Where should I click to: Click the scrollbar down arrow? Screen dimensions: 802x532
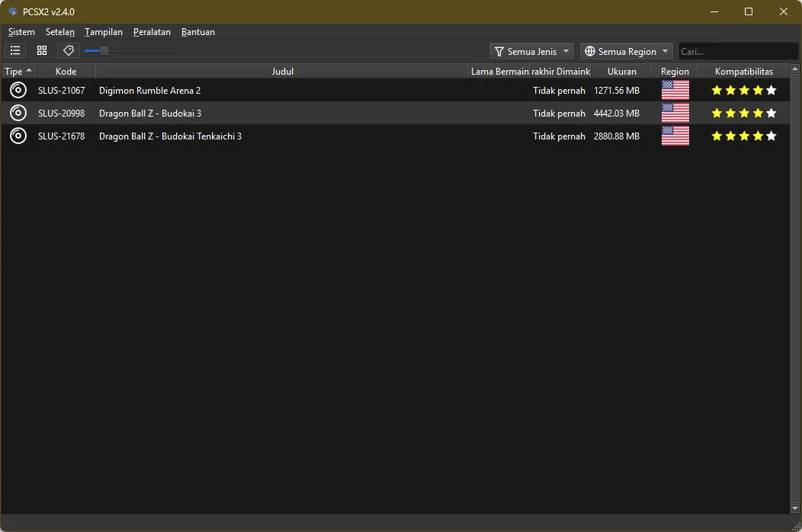pos(796,508)
